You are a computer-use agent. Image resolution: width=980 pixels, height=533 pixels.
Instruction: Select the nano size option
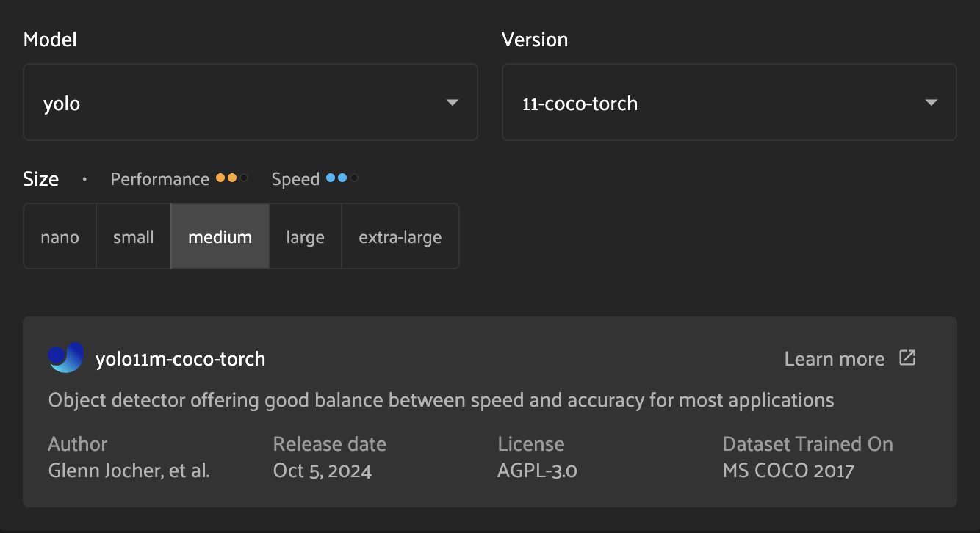pyautogui.click(x=60, y=237)
